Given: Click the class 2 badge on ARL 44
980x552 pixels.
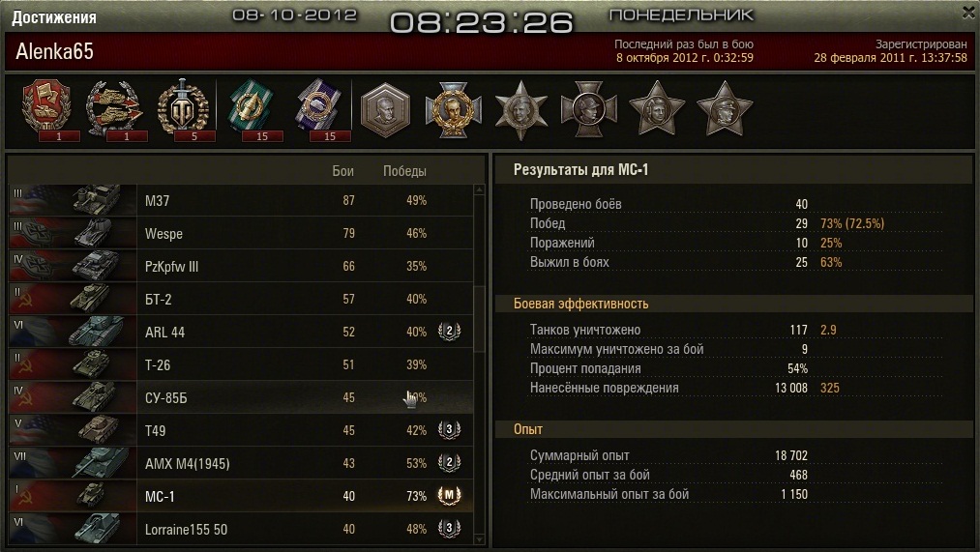Looking at the screenshot, I should 449,331.
